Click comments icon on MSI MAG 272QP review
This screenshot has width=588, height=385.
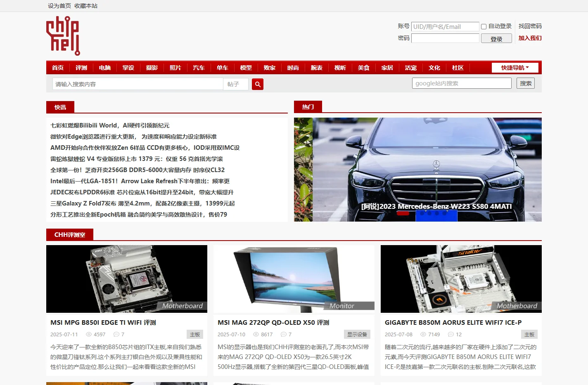(284, 335)
